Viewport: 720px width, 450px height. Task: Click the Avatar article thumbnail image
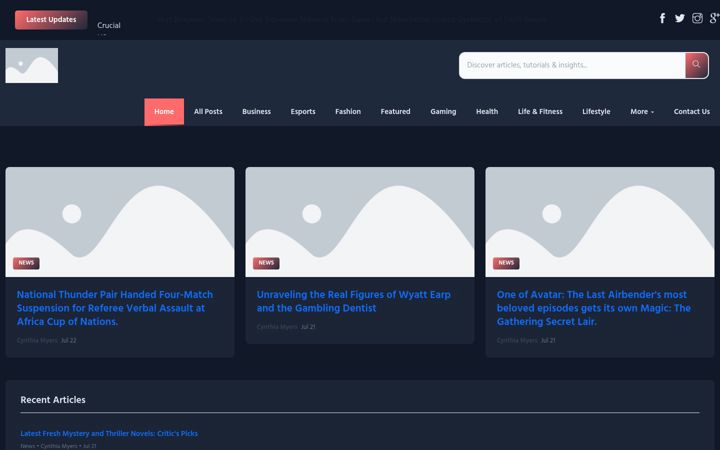[600, 222]
